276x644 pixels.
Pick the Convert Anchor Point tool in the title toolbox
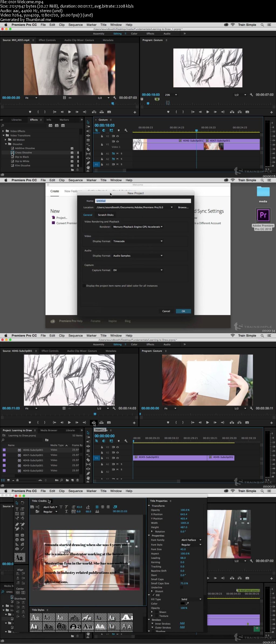pos(23,529)
